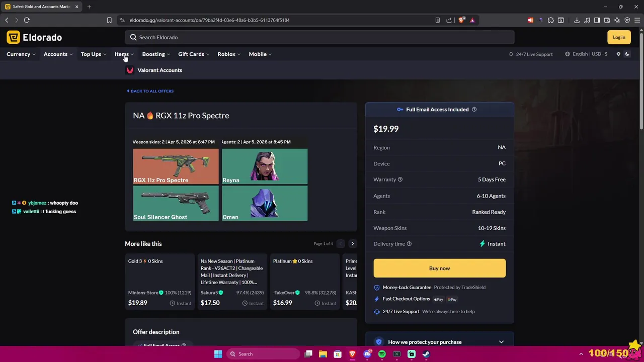Switch to light theme via sun icon
Image resolution: width=644 pixels, height=362 pixels.
click(x=618, y=54)
